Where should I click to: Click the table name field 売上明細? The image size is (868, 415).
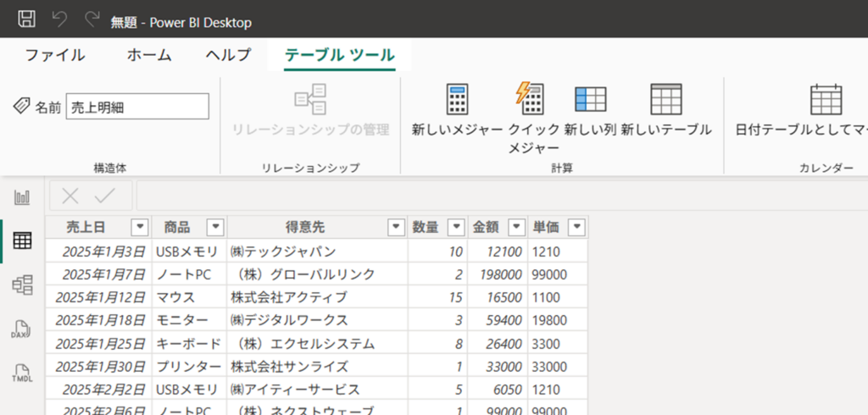coord(136,107)
